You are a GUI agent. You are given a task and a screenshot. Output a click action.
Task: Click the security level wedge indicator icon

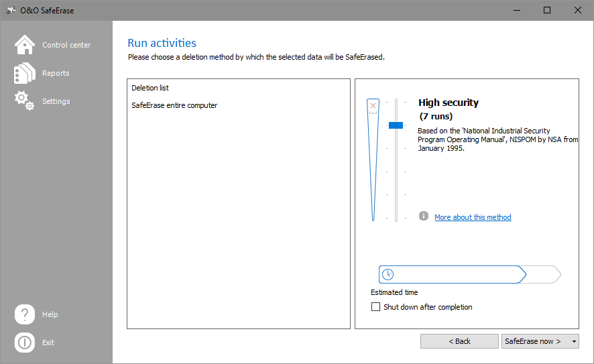click(373, 160)
